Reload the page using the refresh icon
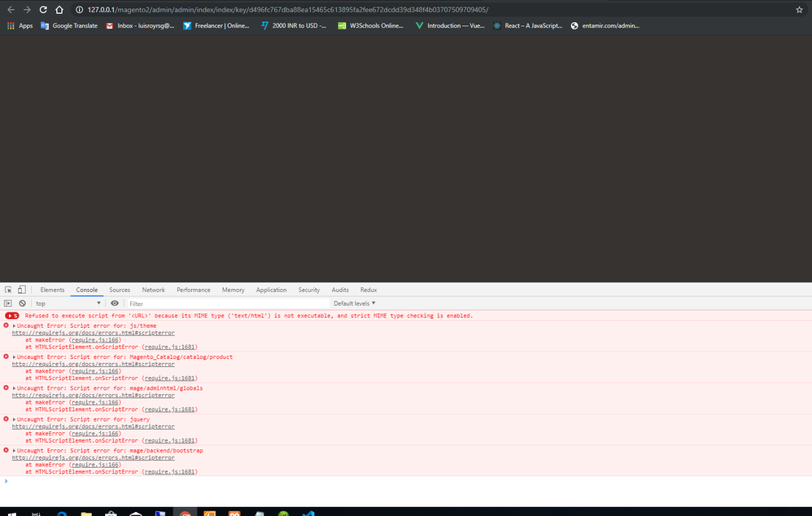The image size is (812, 516). pos(42,10)
